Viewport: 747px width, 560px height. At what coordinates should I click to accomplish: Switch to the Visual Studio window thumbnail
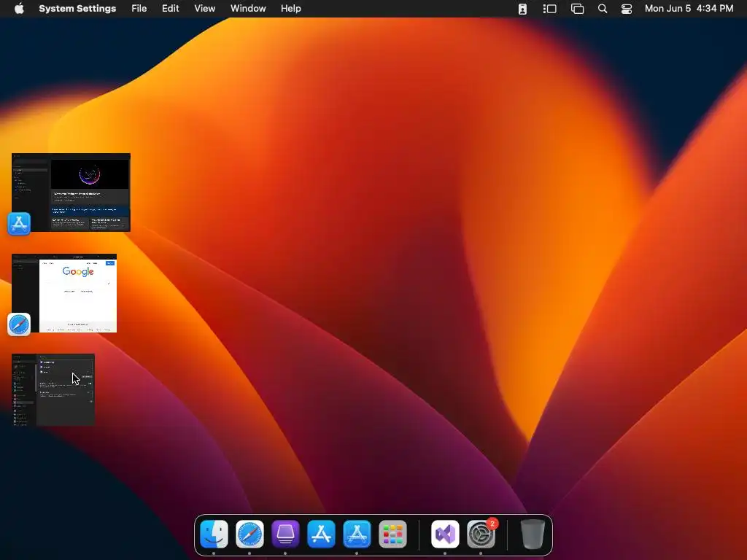pos(71,192)
